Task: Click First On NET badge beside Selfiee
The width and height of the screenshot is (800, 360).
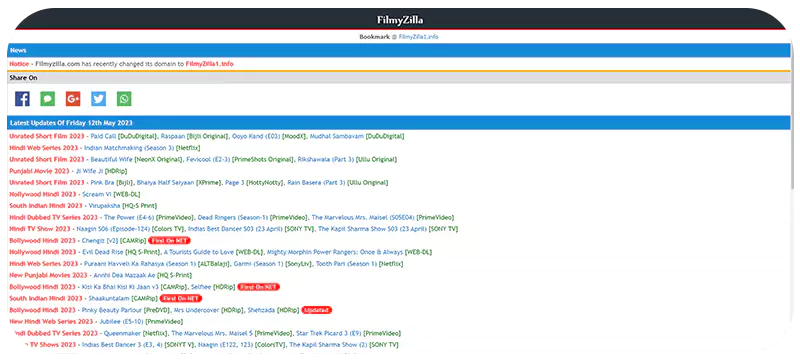Action: pos(259,287)
